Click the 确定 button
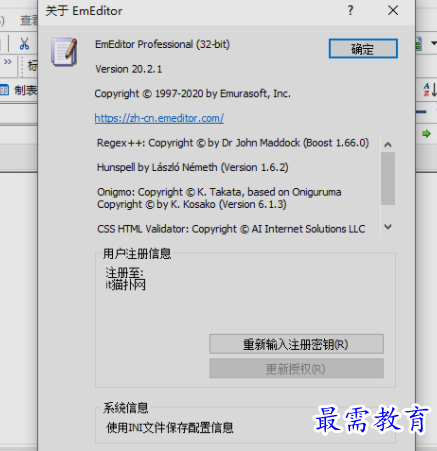 coord(363,49)
